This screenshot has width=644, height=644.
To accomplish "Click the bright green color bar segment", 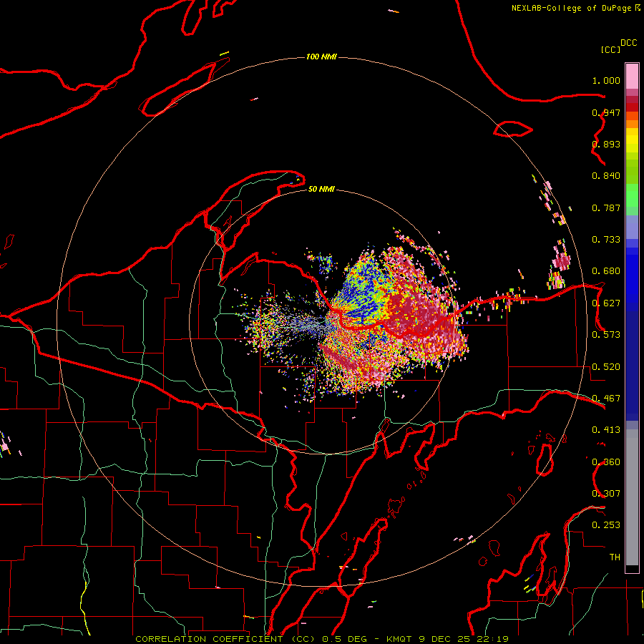I will tap(632, 195).
